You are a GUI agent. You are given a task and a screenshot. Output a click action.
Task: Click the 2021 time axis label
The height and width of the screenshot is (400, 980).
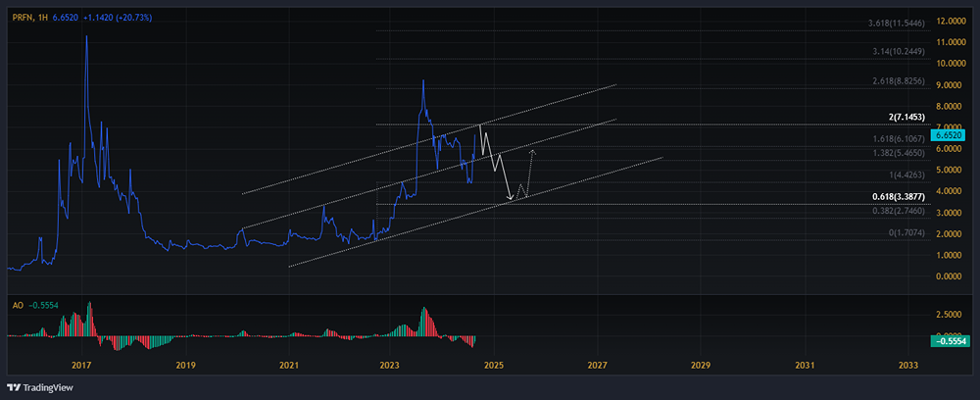click(x=288, y=363)
